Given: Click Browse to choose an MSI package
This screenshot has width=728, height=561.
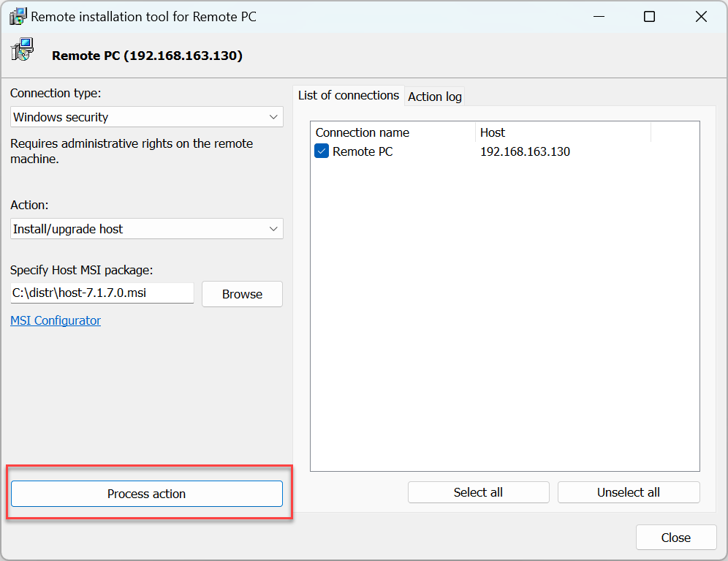Looking at the screenshot, I should 242,294.
